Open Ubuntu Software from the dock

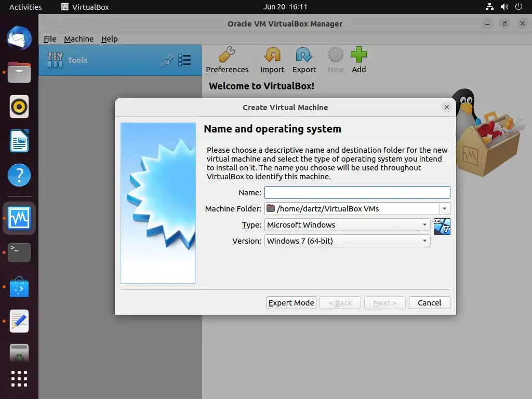[19, 287]
